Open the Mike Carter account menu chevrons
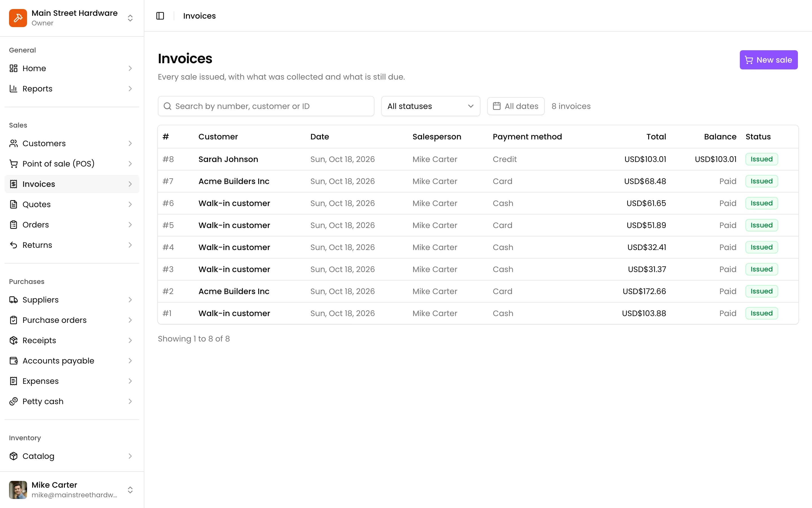The width and height of the screenshot is (812, 508). 130,490
